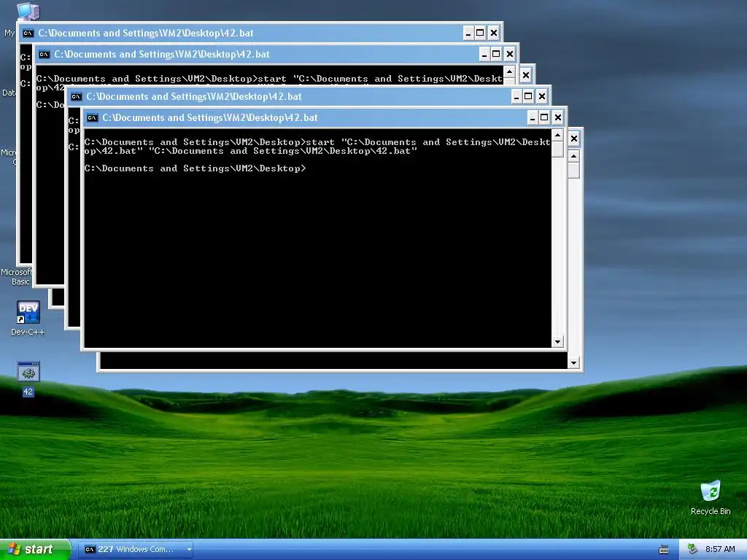Click the 8:57 AM clock
747x560 pixels.
(x=720, y=549)
